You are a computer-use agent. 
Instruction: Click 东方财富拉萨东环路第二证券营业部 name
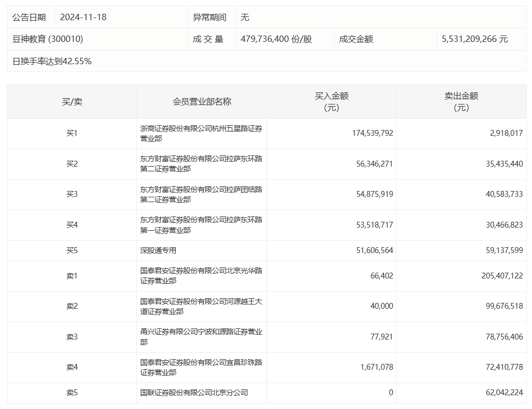click(201, 164)
